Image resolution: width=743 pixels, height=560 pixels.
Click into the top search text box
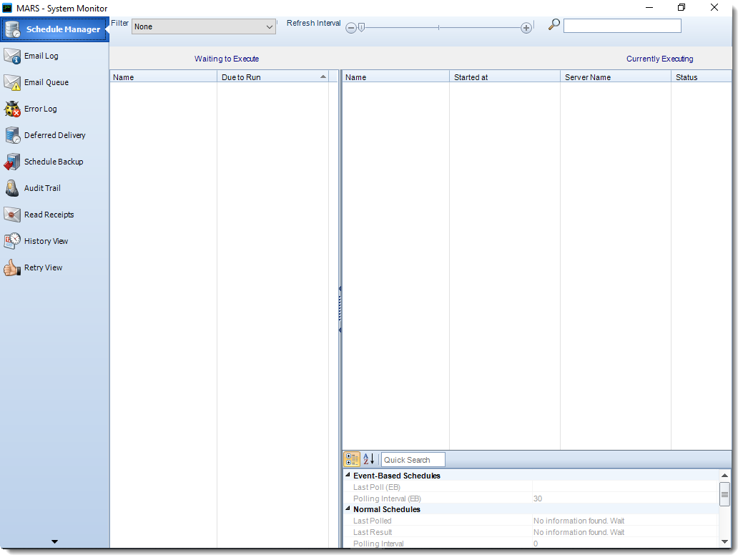(622, 26)
